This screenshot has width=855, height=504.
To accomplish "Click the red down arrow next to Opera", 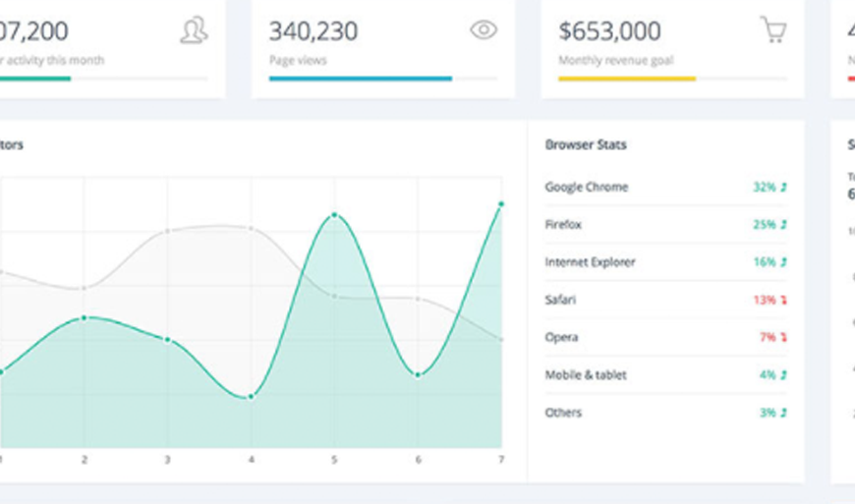I will pos(784,338).
